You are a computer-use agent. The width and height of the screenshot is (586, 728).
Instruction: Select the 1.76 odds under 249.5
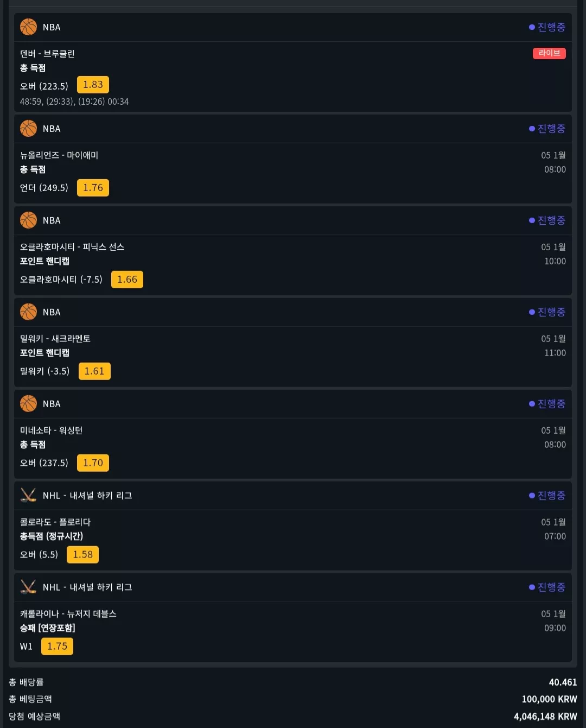93,188
